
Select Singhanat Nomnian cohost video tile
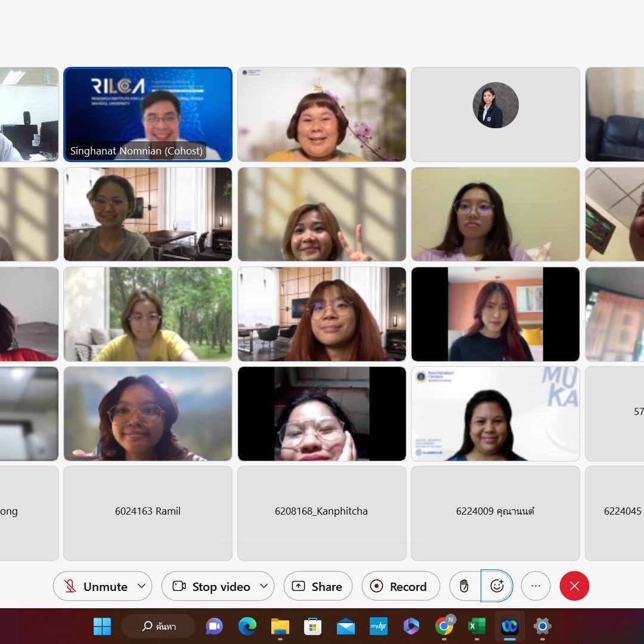coord(148,114)
